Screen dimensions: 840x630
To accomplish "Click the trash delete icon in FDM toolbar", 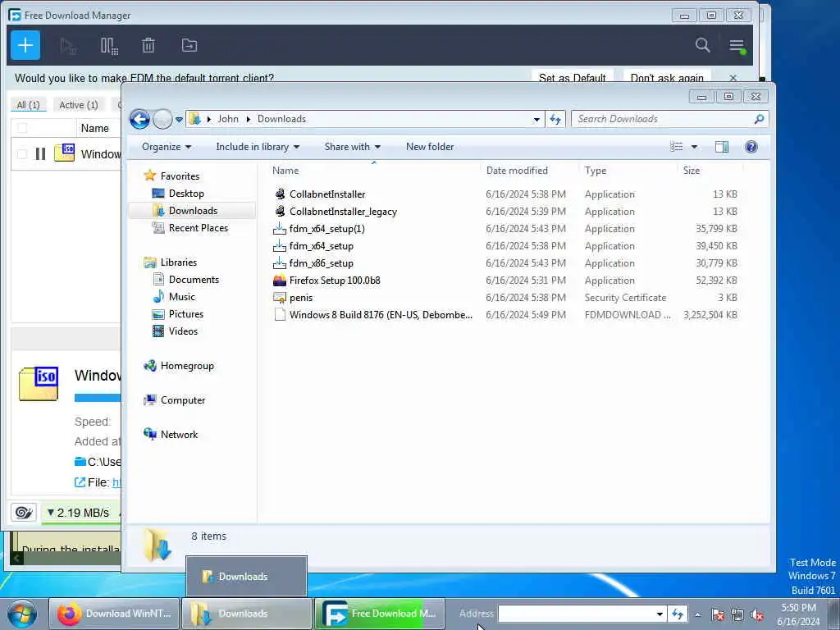I will click(148, 46).
